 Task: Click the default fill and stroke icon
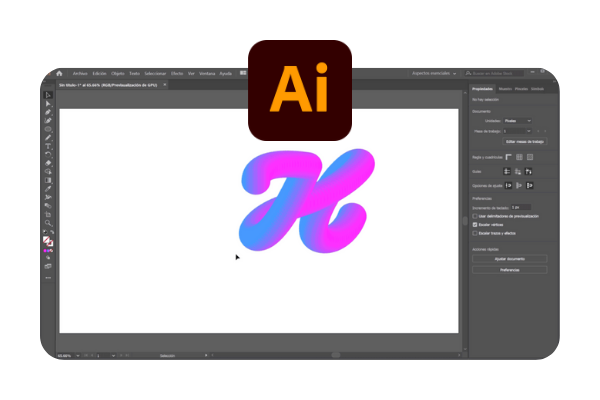(45, 232)
